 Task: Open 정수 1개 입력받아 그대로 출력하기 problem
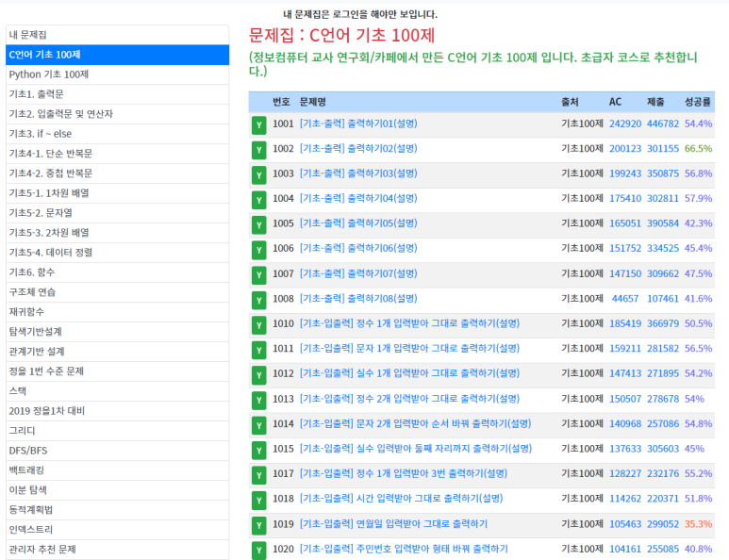pyautogui.click(x=409, y=323)
